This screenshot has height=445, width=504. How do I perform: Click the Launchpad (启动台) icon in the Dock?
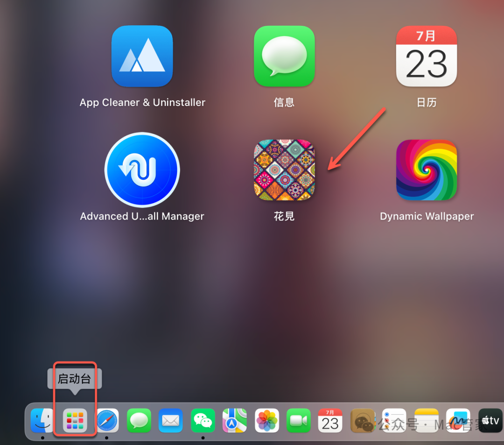pos(75,421)
